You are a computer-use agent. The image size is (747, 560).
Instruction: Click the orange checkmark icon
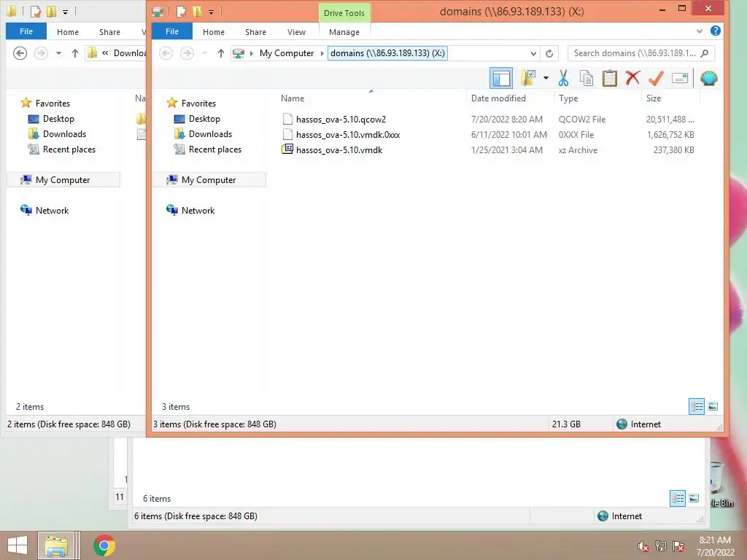(x=656, y=78)
